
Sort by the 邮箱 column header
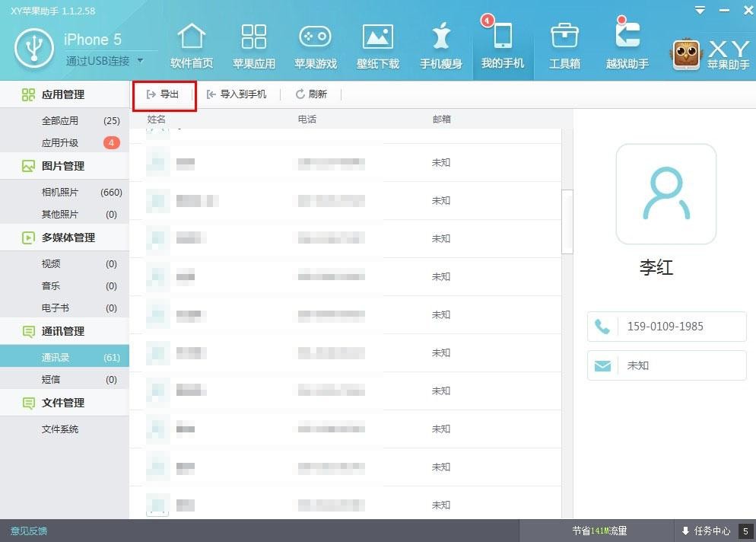pos(442,120)
